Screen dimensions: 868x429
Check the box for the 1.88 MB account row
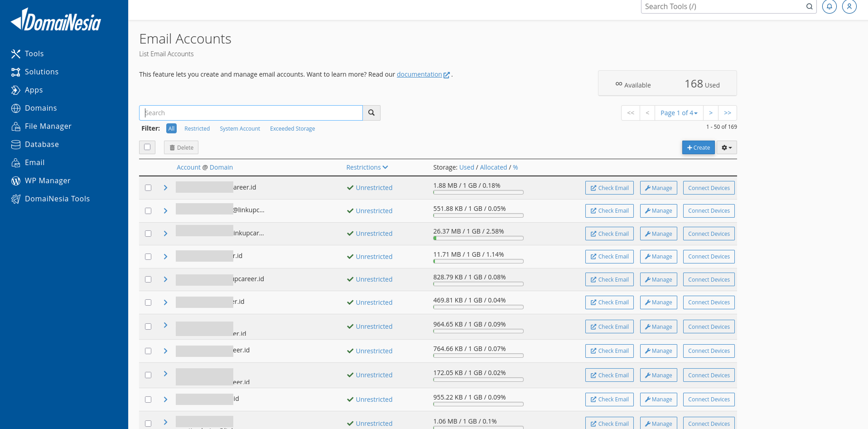click(148, 188)
